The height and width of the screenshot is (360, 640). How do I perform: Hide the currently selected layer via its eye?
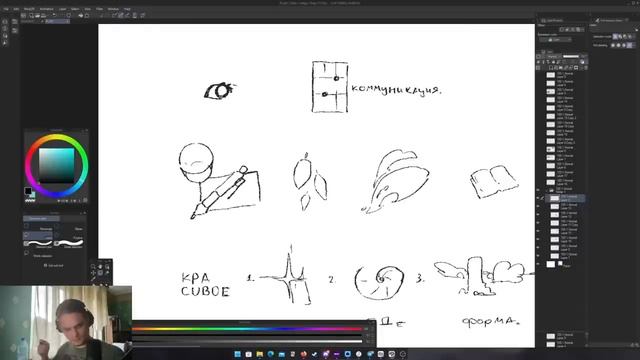(538, 198)
